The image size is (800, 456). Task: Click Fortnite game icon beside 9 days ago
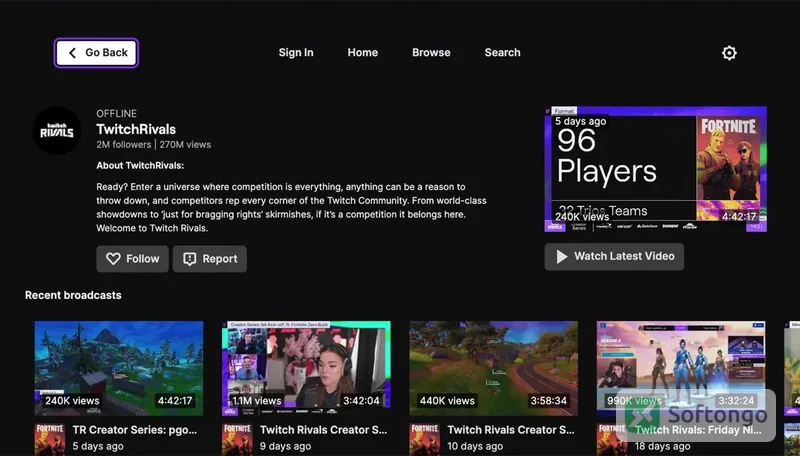[237, 439]
